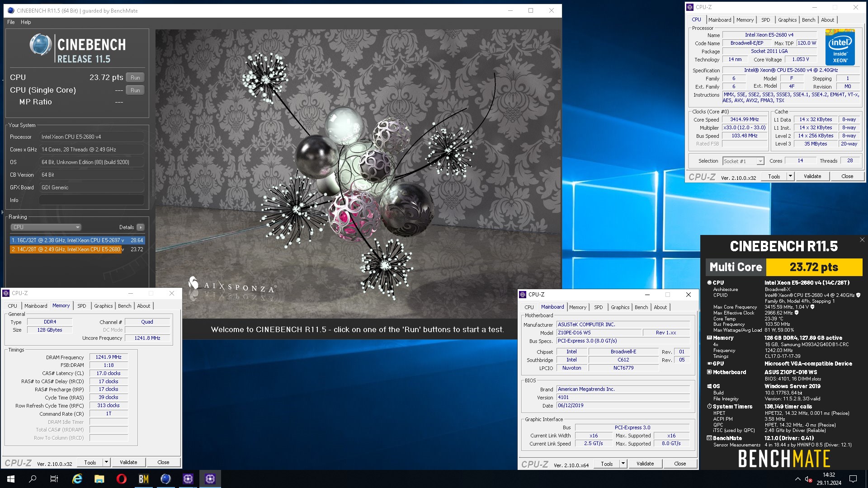Close the BenchMate result overlay

coord(862,240)
